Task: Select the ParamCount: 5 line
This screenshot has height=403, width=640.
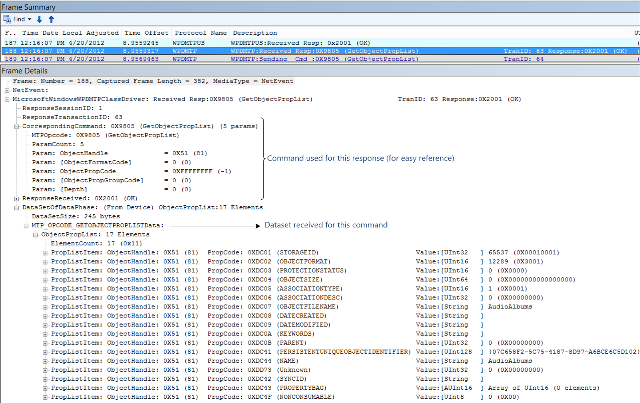Action: point(58,144)
